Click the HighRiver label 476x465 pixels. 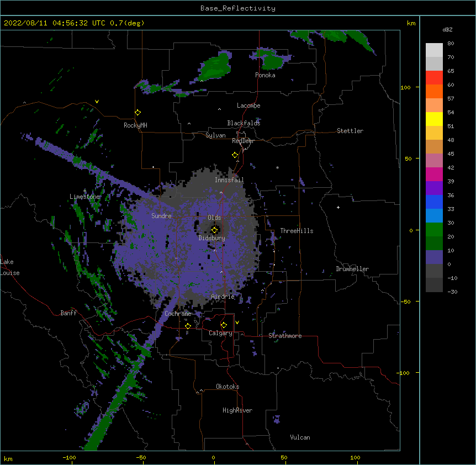[237, 410]
